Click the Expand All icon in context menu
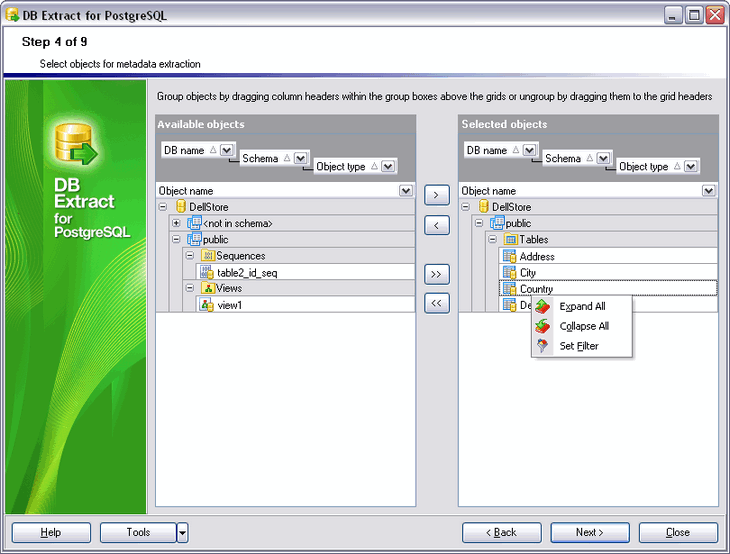The image size is (730, 554). click(x=543, y=307)
